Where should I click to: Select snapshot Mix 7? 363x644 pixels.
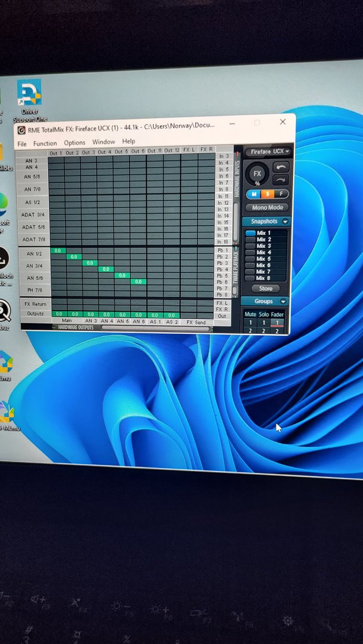click(x=263, y=272)
